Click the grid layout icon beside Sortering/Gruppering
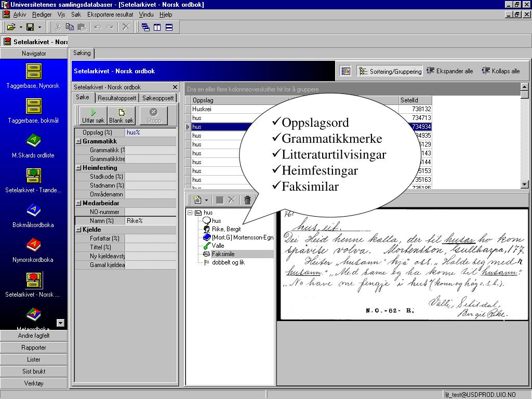 (345, 71)
